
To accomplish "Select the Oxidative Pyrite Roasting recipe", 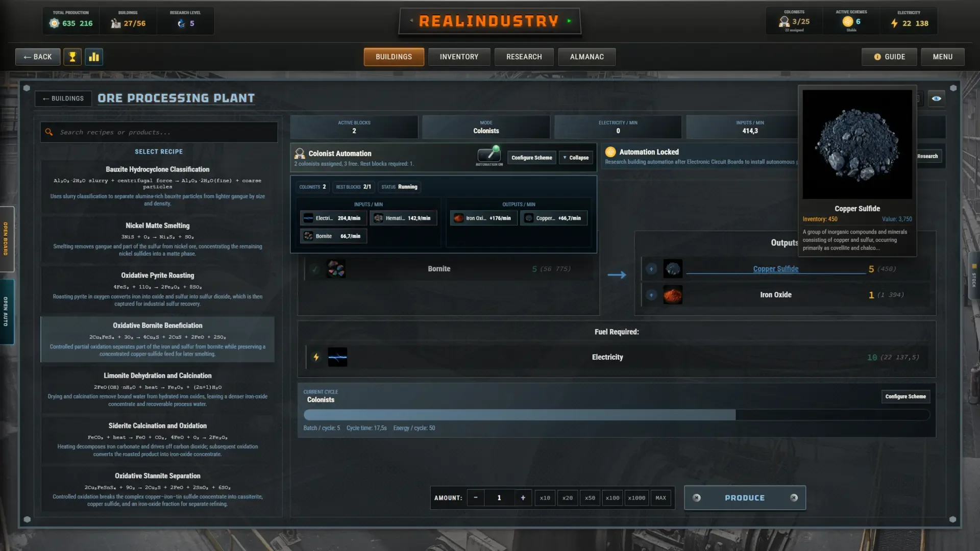I will (158, 289).
